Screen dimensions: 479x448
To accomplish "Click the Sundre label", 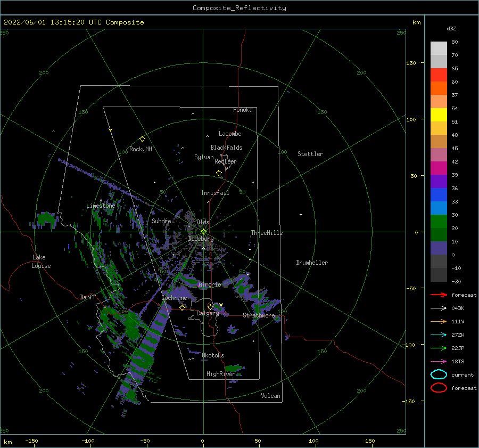I will pos(161,221).
